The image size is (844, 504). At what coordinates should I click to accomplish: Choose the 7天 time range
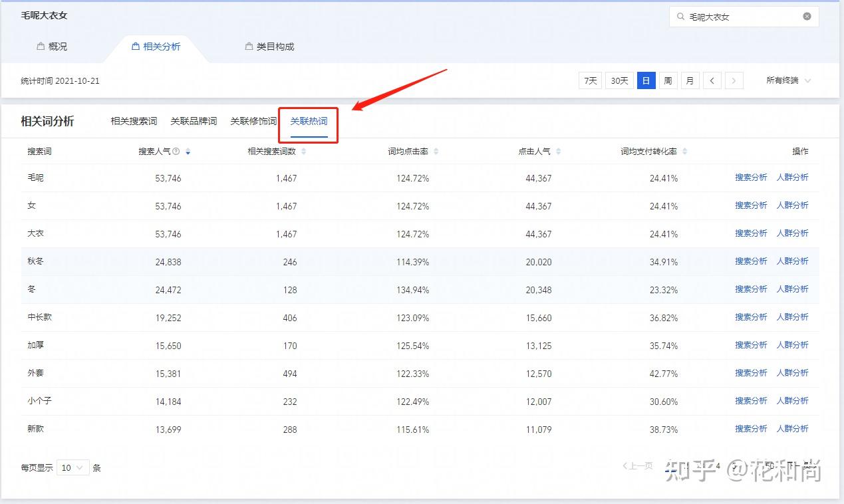[x=590, y=80]
